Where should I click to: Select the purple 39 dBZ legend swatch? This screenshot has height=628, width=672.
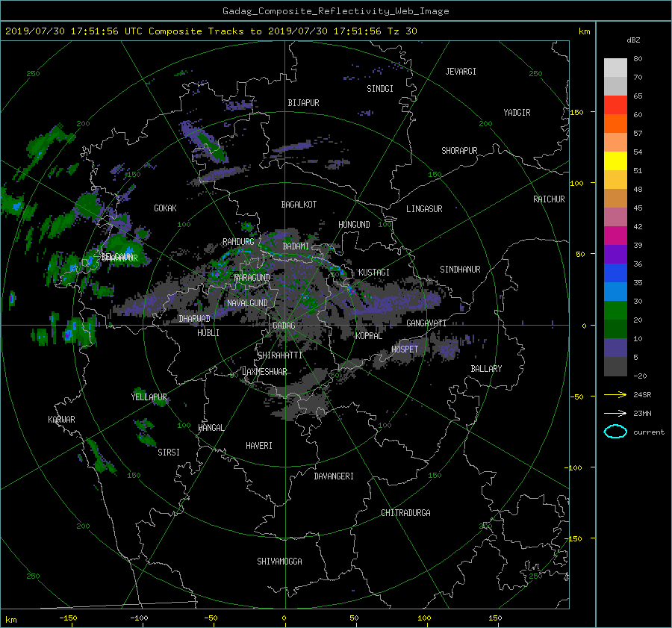(615, 254)
